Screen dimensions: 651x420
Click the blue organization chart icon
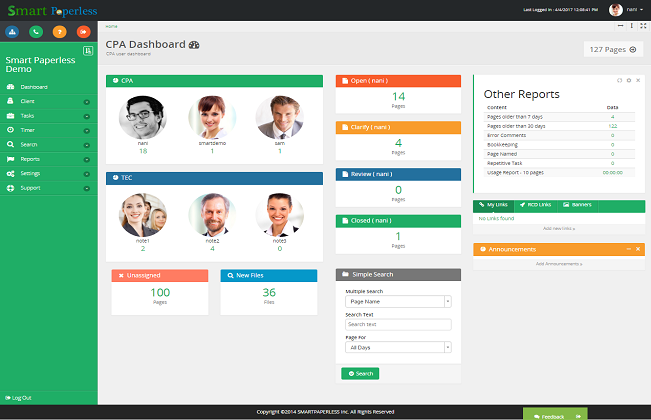[12, 32]
